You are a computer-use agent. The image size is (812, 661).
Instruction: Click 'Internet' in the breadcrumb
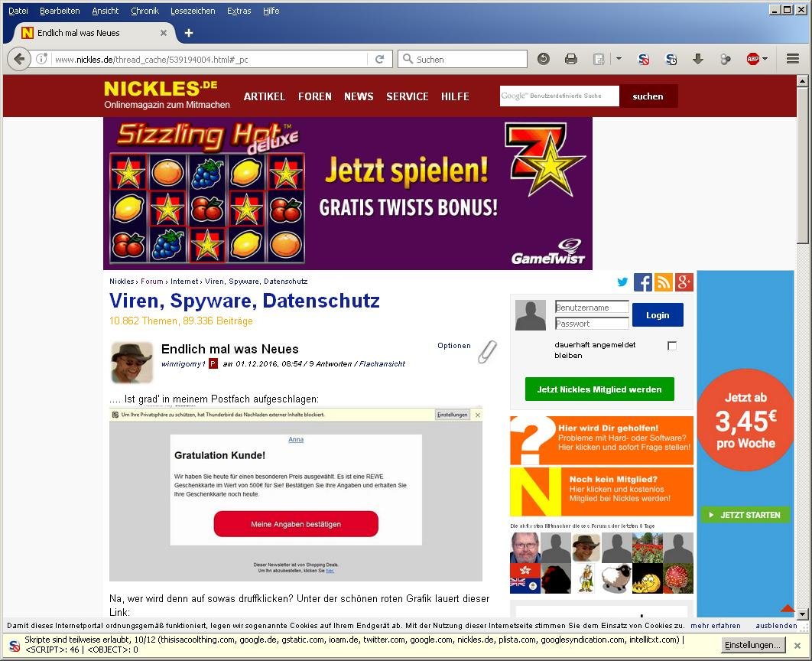[x=184, y=281]
